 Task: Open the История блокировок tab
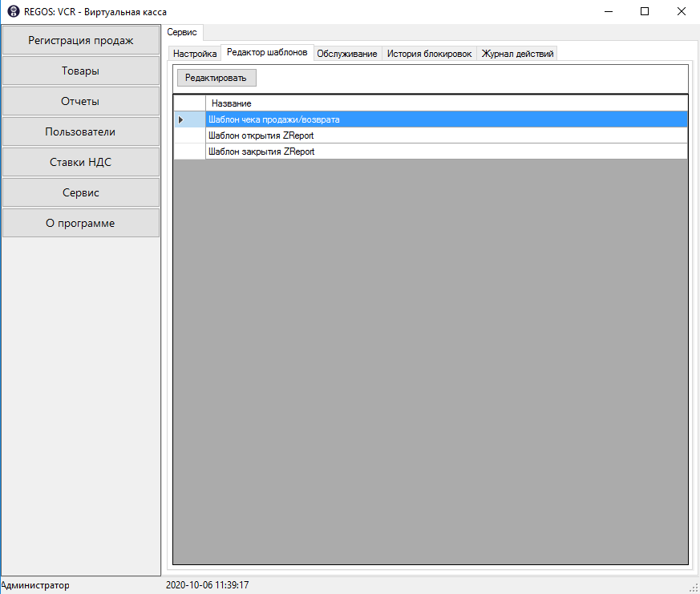(x=429, y=54)
